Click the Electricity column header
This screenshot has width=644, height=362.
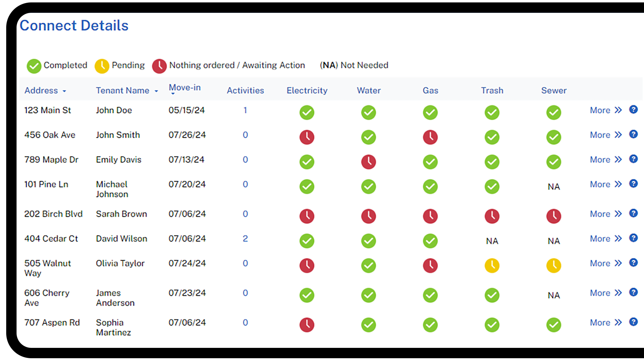pos(307,90)
